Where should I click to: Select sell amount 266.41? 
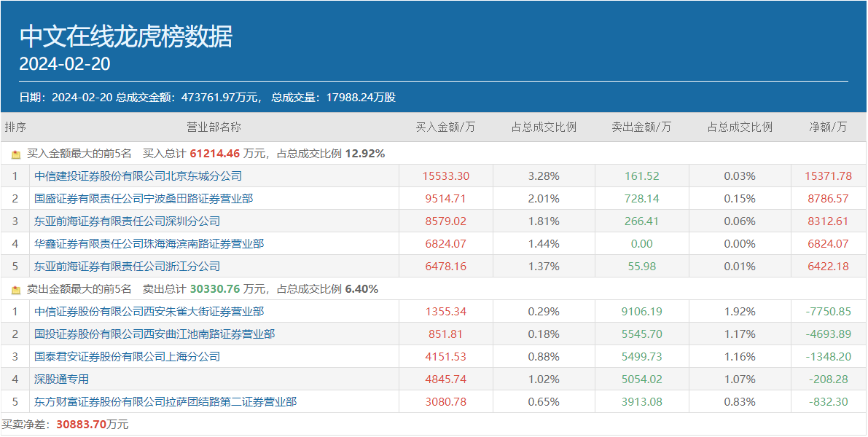(x=641, y=221)
